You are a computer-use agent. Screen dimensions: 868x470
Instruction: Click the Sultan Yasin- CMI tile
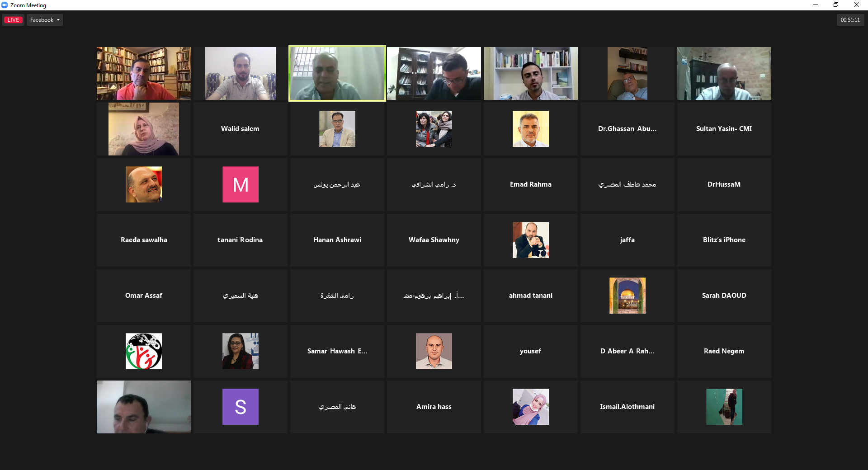(724, 129)
